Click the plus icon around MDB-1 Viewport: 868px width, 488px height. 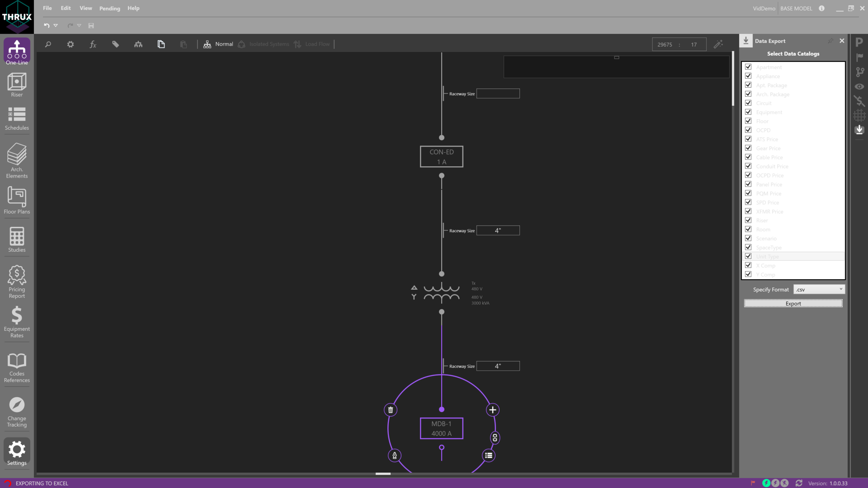click(492, 410)
